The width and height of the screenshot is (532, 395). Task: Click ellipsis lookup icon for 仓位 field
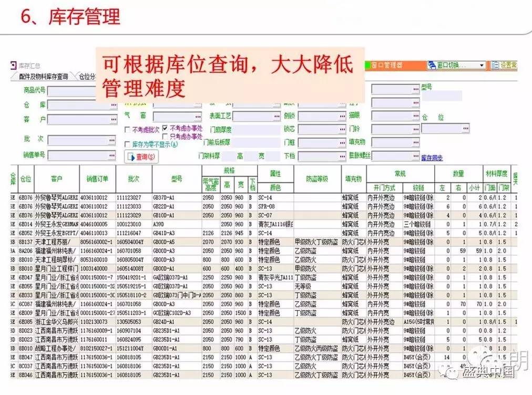click(x=465, y=128)
